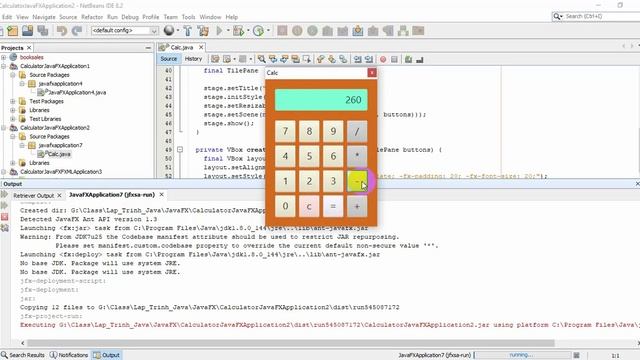
Task: Click the Debug Project toolbar icon
Action: point(238,31)
